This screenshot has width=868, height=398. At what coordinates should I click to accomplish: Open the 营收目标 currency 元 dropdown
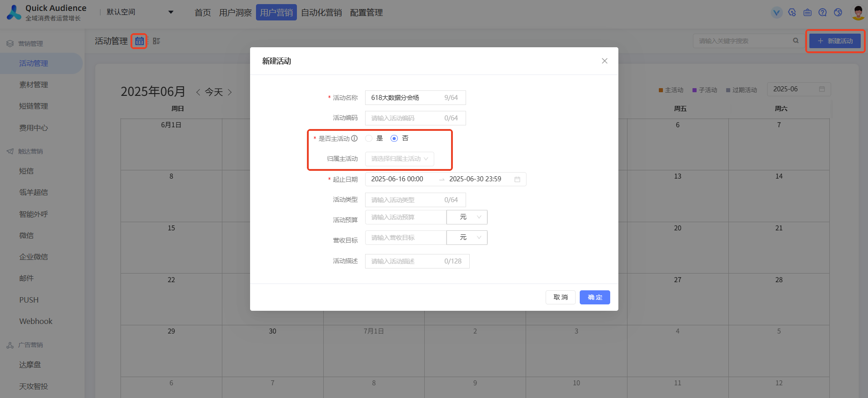pos(467,238)
